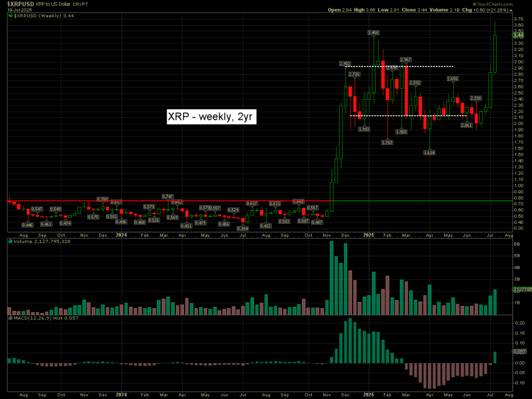
Task: Click the 1.614 low price label
Action: pos(429,153)
